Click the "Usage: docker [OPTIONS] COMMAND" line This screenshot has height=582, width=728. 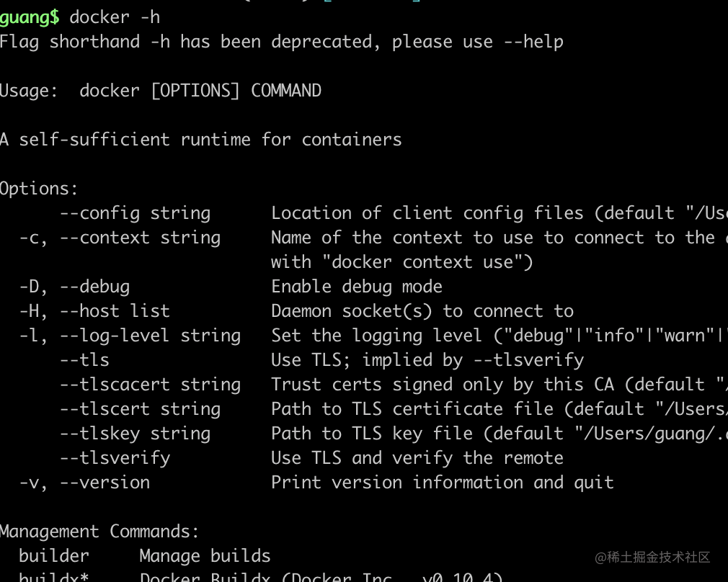(161, 91)
